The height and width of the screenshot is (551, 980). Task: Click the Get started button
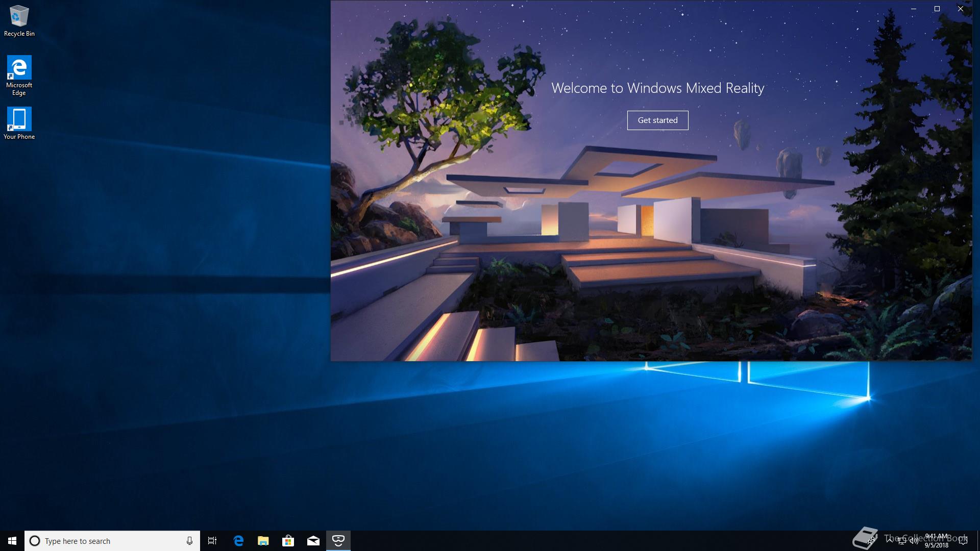click(657, 120)
